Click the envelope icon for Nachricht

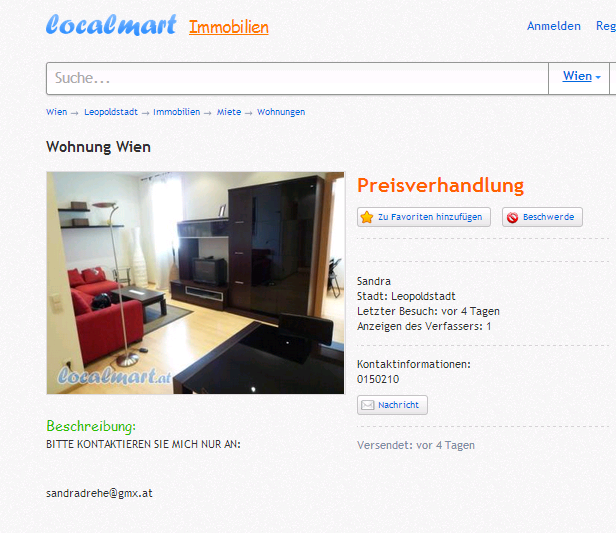click(368, 405)
